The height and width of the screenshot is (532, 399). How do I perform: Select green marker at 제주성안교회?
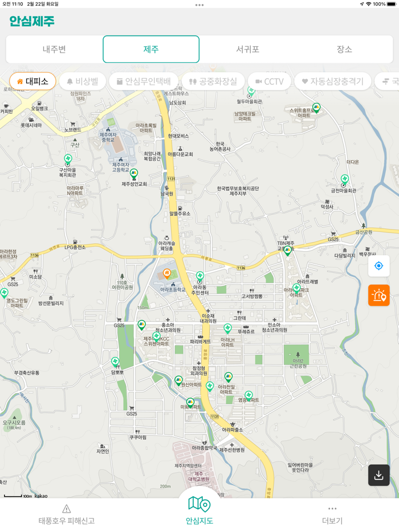pos(134,174)
